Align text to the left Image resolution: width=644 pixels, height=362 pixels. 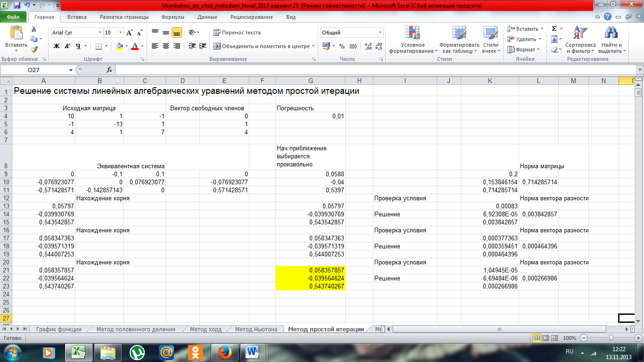click(155, 46)
